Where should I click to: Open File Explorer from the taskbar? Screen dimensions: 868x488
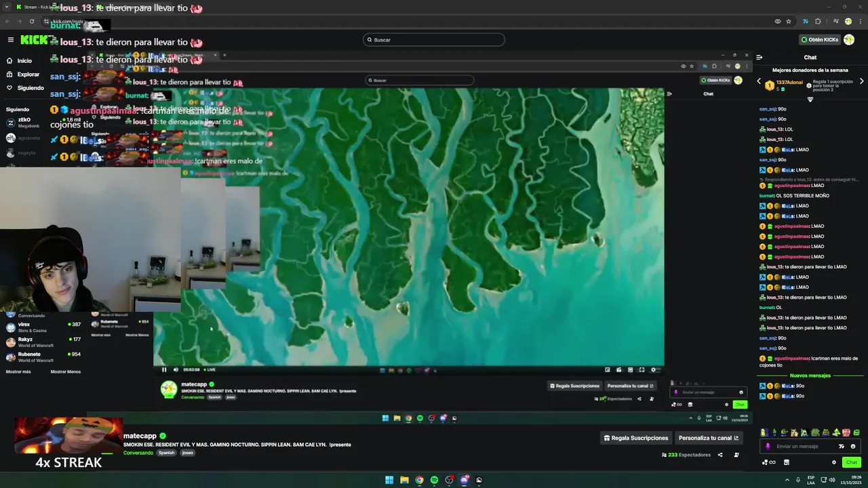pos(404,480)
